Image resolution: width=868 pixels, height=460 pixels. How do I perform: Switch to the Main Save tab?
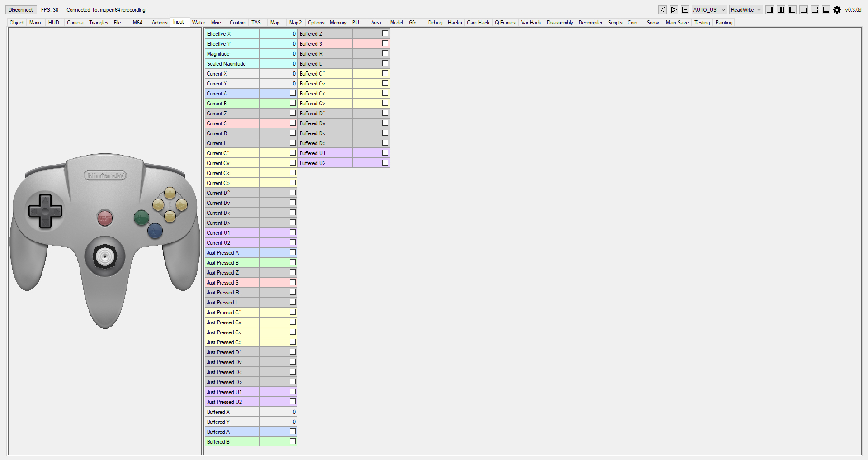(677, 23)
